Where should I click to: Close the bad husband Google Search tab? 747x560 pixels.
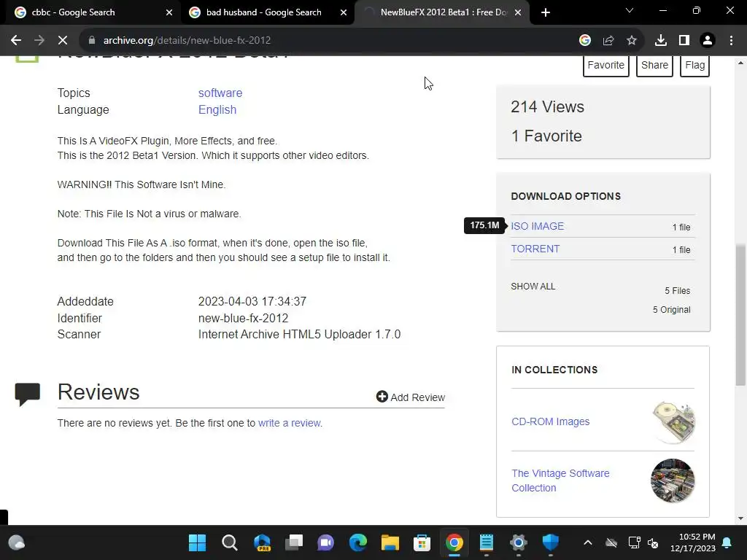tap(344, 12)
